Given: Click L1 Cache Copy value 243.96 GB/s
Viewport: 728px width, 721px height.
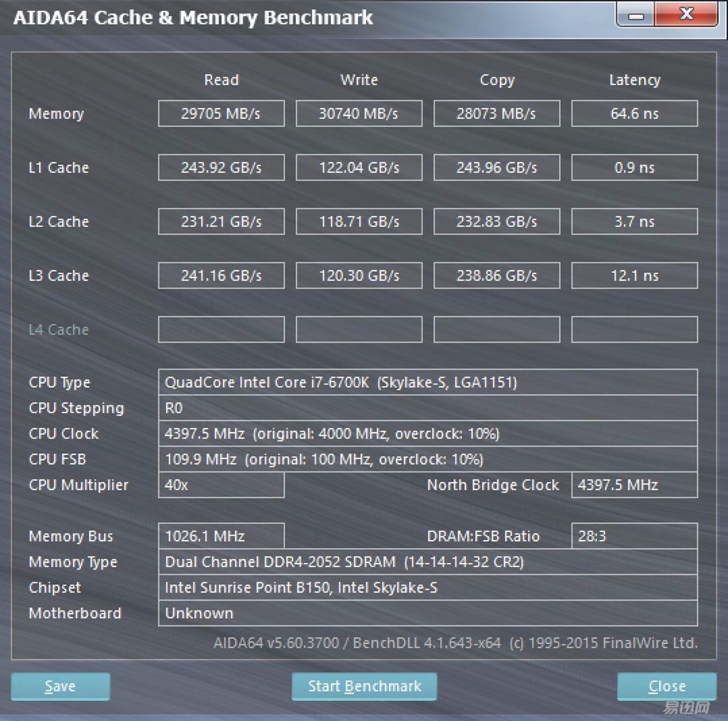Looking at the screenshot, I should [497, 168].
